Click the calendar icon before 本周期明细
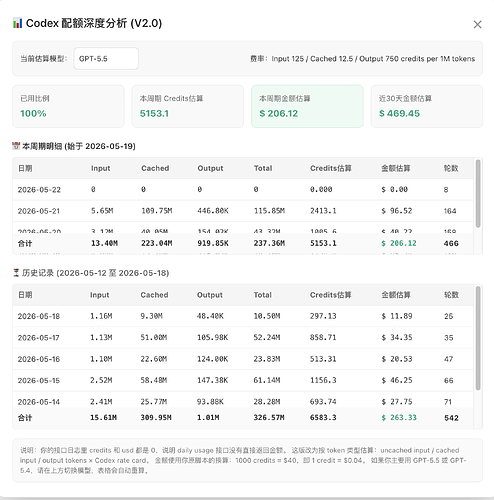Image resolution: width=494 pixels, height=500 pixels. click(x=16, y=146)
